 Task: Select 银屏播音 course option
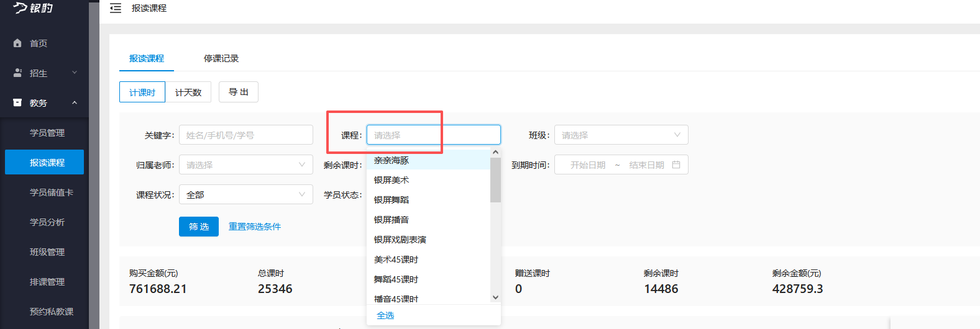pyautogui.click(x=428, y=220)
